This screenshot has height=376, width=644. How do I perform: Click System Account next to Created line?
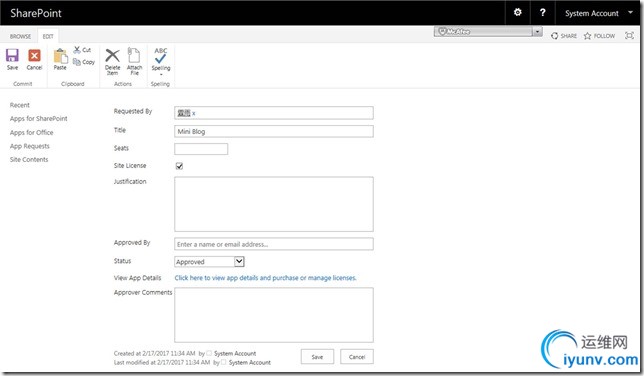235,353
